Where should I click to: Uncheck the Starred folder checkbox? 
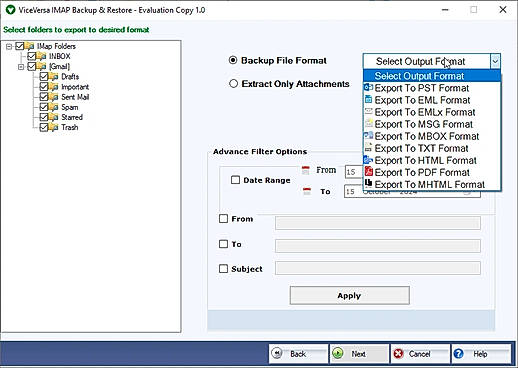44,117
